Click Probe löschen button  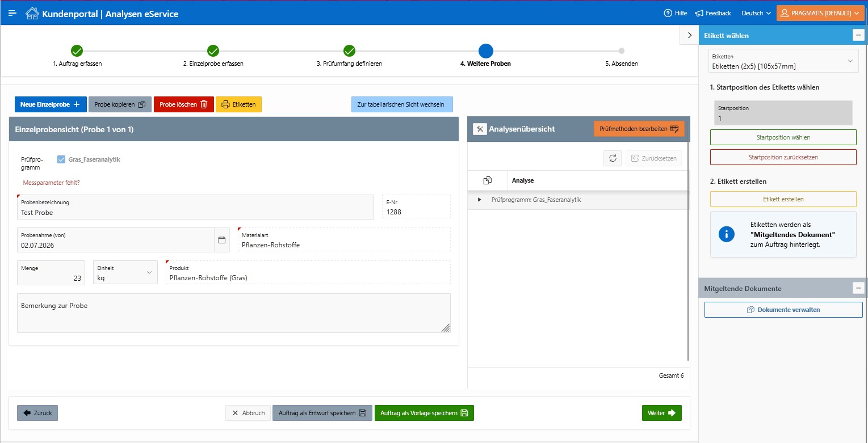coord(183,104)
